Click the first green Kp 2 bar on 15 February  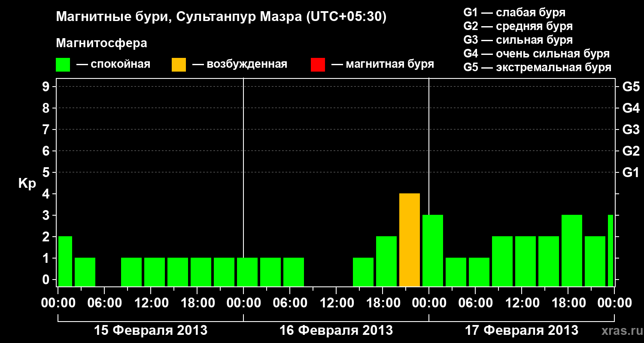tap(65, 261)
